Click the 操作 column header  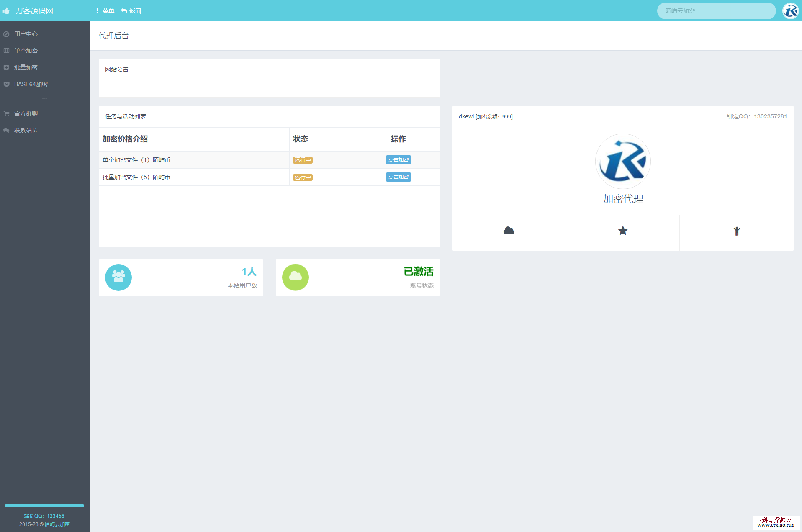coord(398,139)
